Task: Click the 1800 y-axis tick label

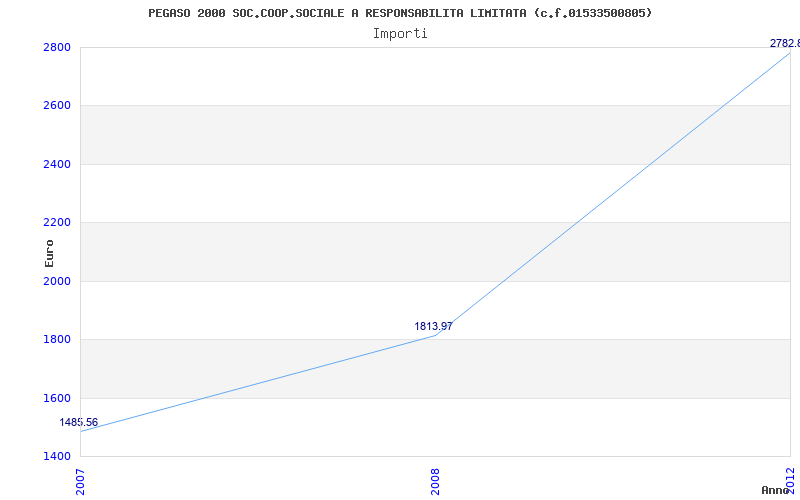Action: tap(58, 339)
